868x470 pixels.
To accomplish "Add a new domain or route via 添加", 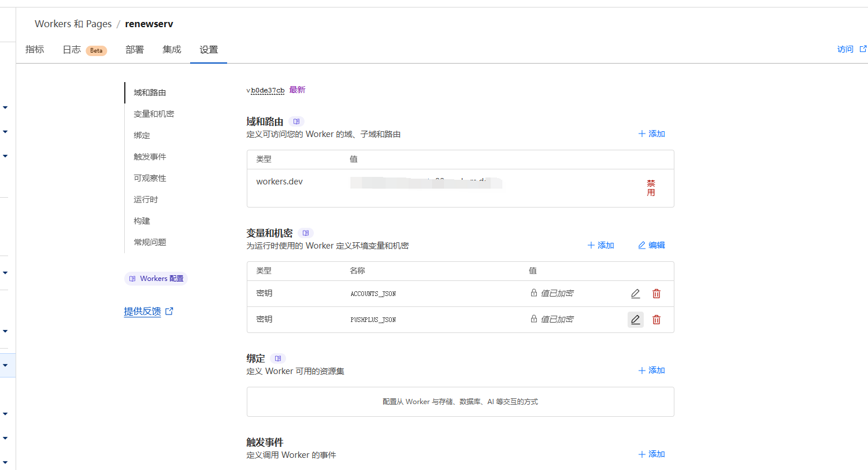I will pyautogui.click(x=651, y=134).
